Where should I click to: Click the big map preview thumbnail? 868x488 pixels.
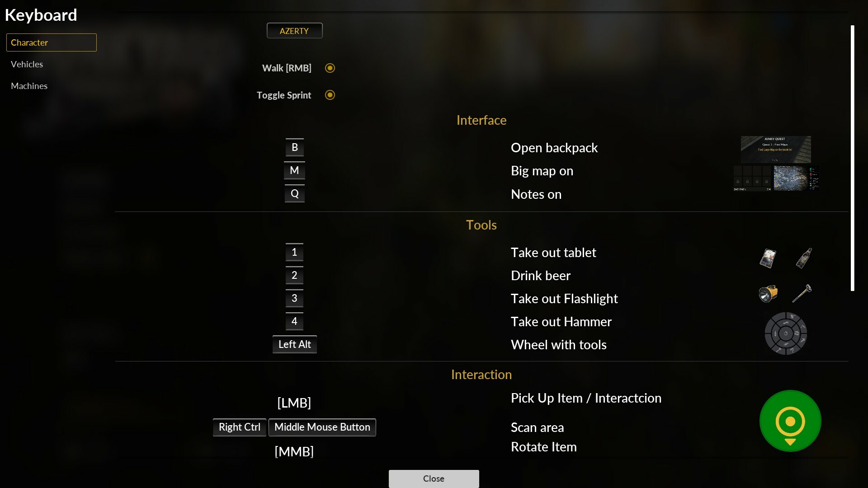790,178
